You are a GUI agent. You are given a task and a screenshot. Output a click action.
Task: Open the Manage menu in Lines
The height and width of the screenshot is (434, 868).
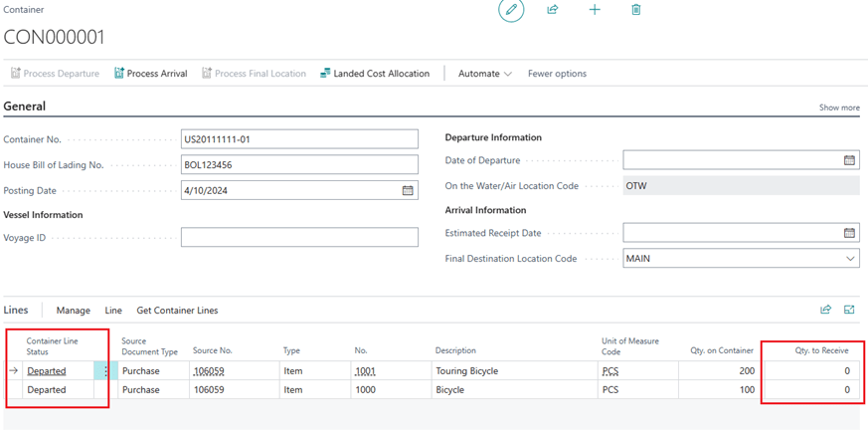(x=73, y=311)
